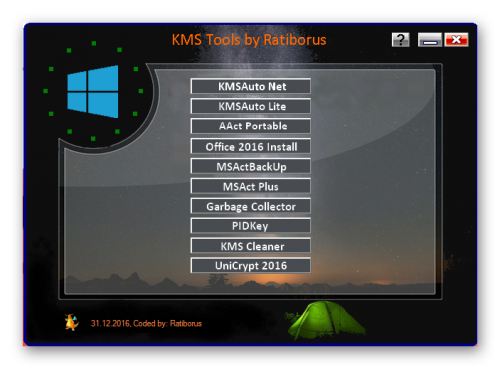Click the top green dot above Windows logo

94,43
